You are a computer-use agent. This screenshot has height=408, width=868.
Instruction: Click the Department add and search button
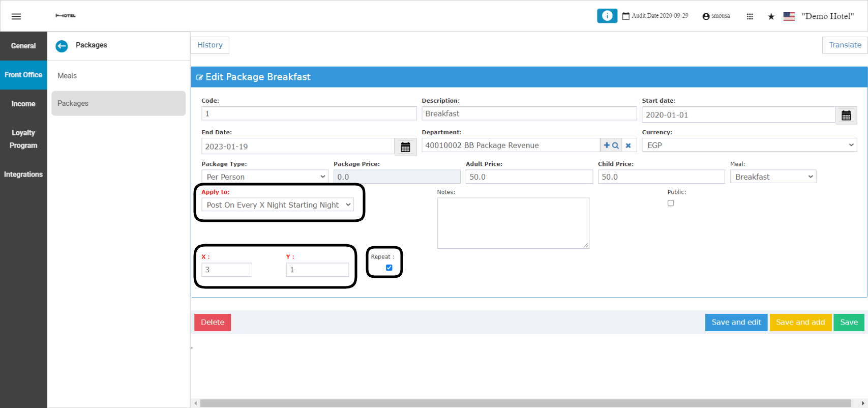611,145
